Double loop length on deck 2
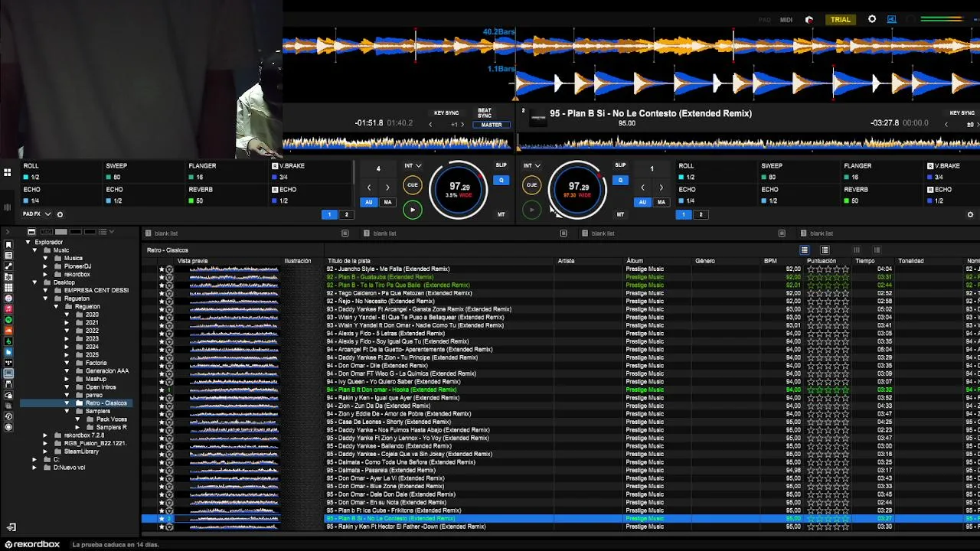Viewport: 980px width, 551px height. click(661, 187)
